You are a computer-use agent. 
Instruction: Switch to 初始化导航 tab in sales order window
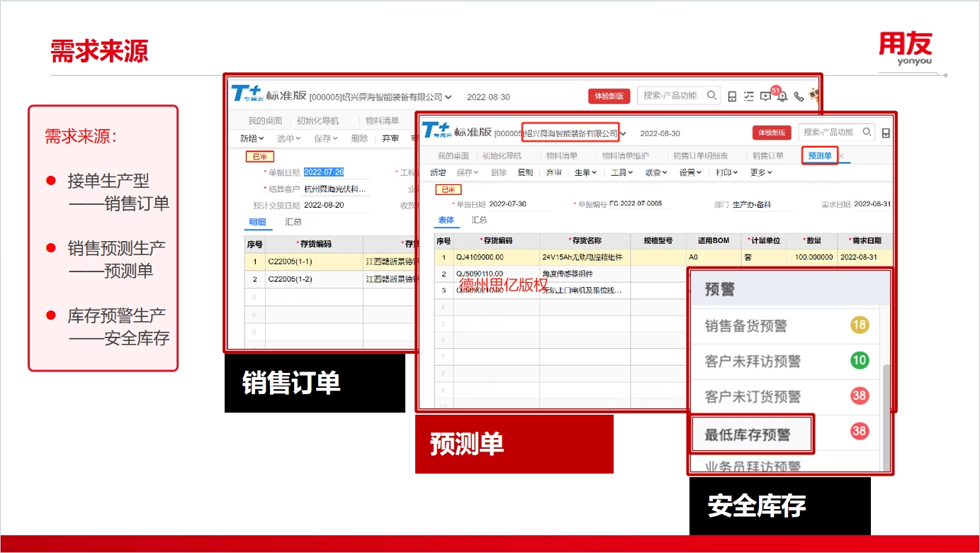coord(317,121)
